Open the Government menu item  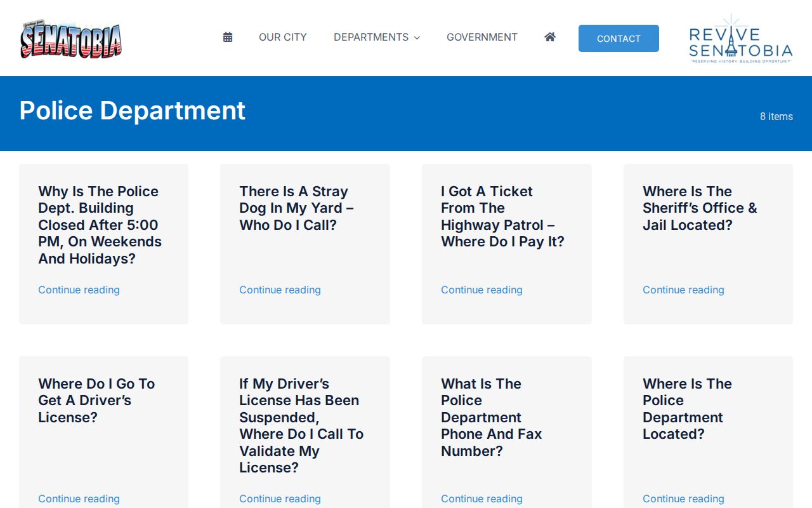pos(482,37)
